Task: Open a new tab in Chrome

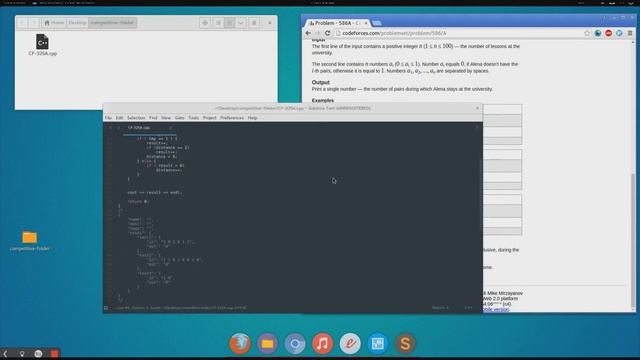Action: [377, 23]
